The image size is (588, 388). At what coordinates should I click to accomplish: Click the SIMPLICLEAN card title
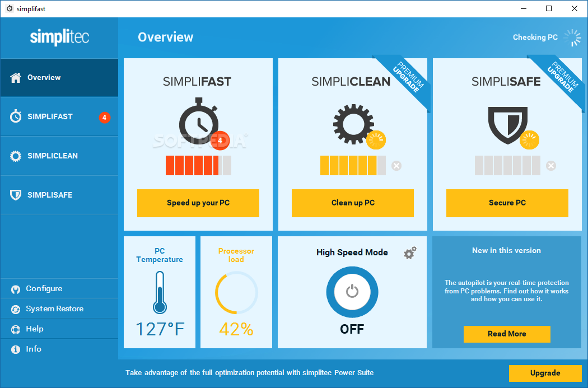pos(351,82)
